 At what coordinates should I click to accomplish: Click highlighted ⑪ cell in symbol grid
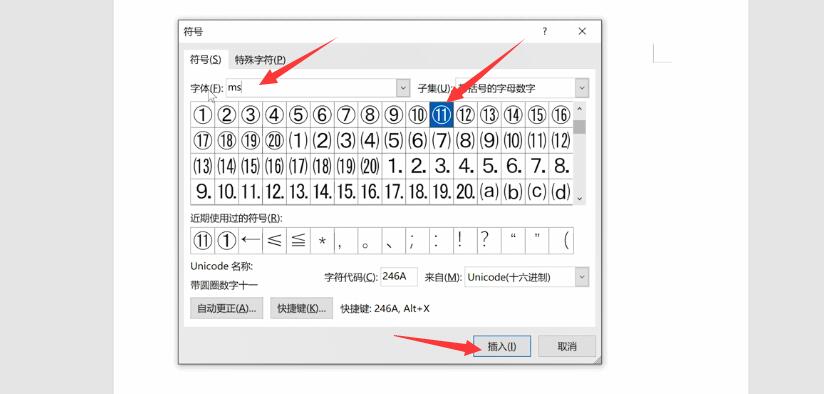coord(441,115)
